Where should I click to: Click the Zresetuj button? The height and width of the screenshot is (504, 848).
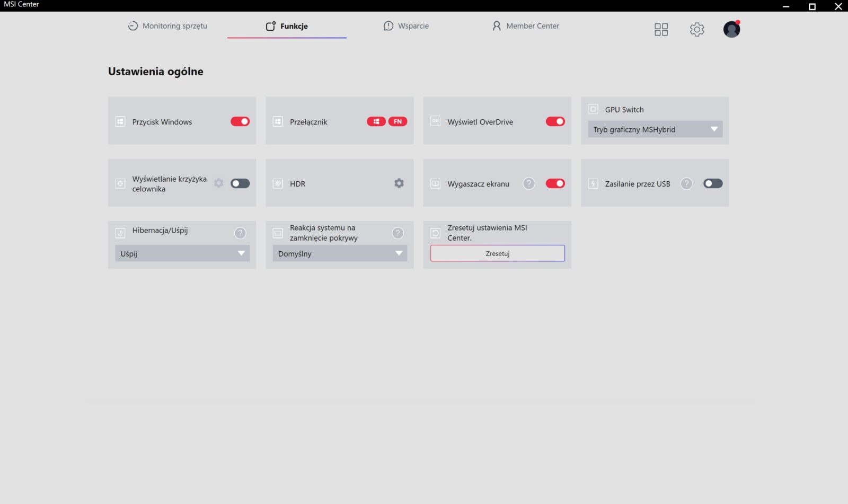(497, 253)
